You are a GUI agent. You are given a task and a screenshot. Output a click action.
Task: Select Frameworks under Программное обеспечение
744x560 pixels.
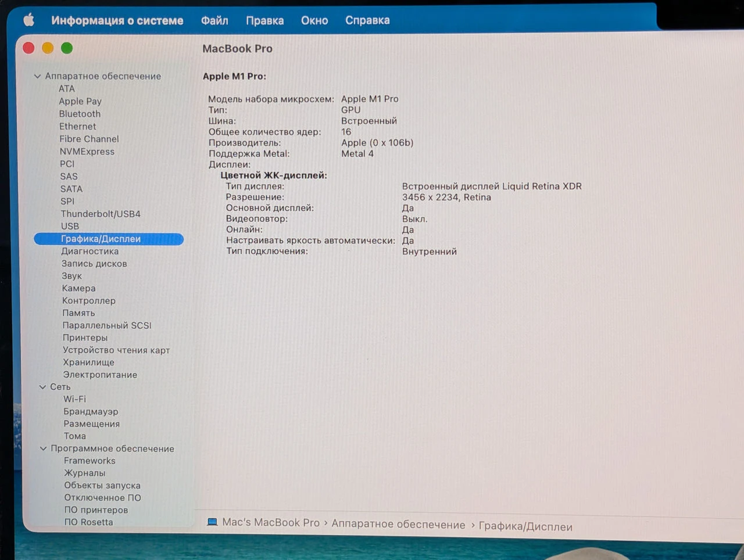90,461
